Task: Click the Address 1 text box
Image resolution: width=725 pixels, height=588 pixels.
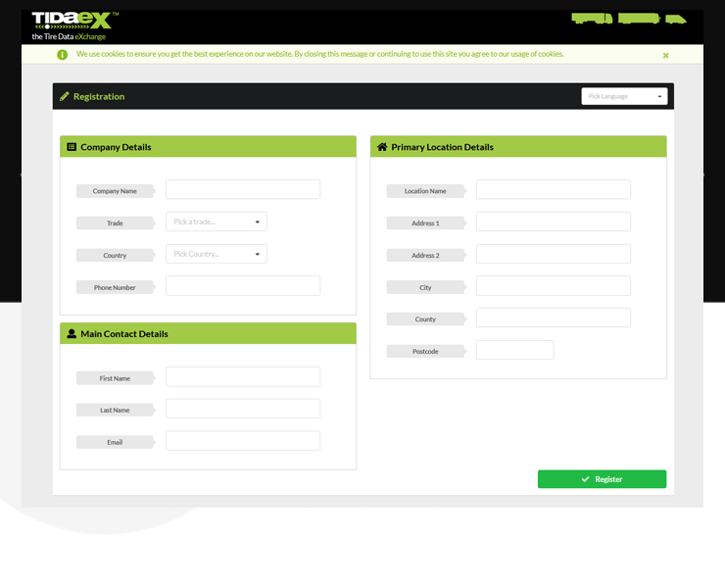Action: click(553, 222)
